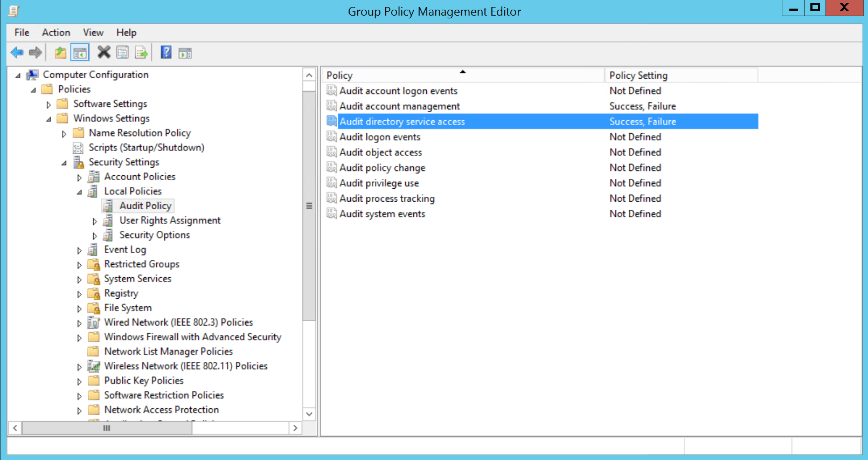Click the Forward arrow toolbar icon
Viewport: 868px width, 460px height.
pyautogui.click(x=36, y=52)
